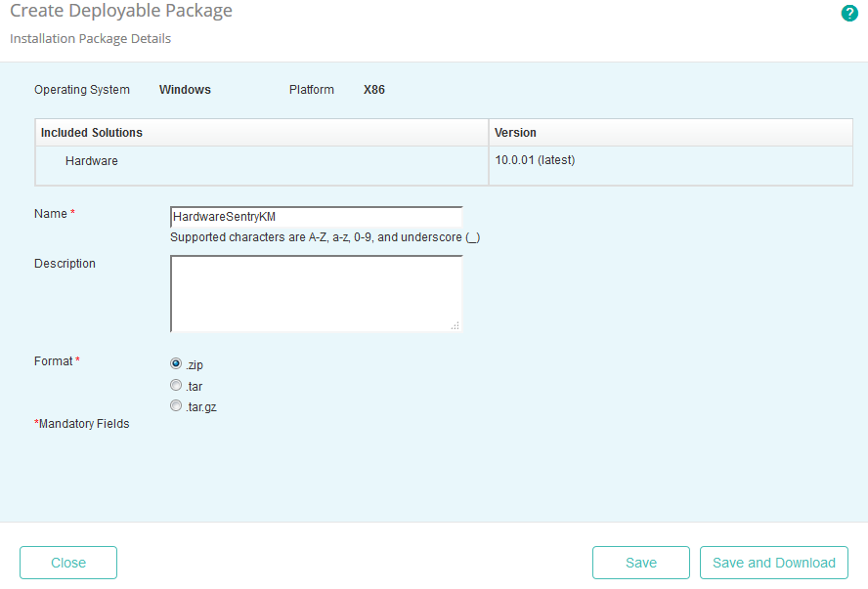Click the Installation Package Details subtitle
Image resolution: width=868 pixels, height=589 pixels.
pyautogui.click(x=89, y=39)
